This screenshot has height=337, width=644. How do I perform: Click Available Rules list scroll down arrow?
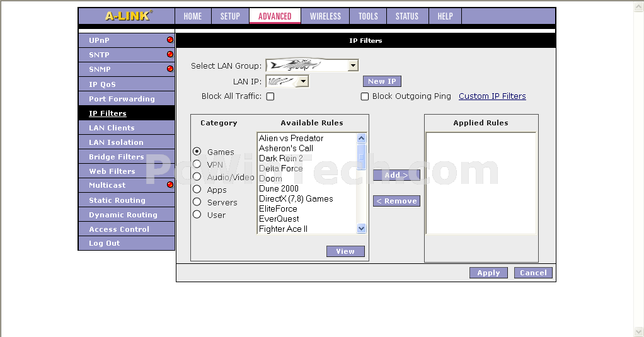pos(362,229)
